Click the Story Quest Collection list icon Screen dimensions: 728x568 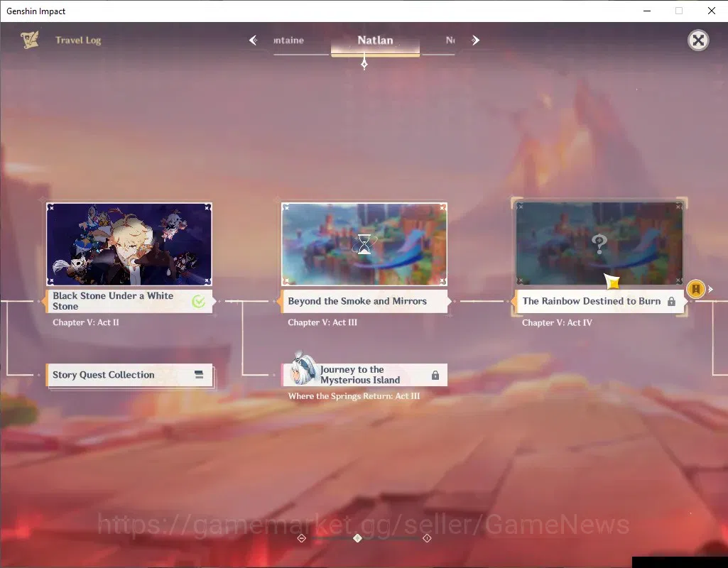click(x=199, y=374)
